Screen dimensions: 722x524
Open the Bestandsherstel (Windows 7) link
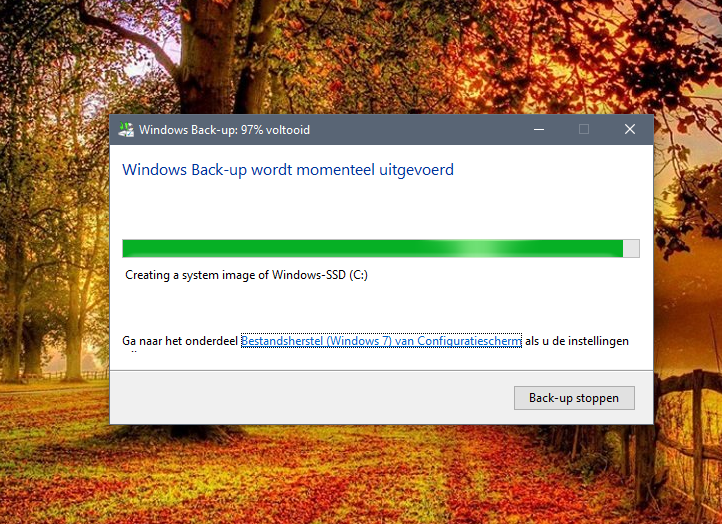(x=381, y=341)
